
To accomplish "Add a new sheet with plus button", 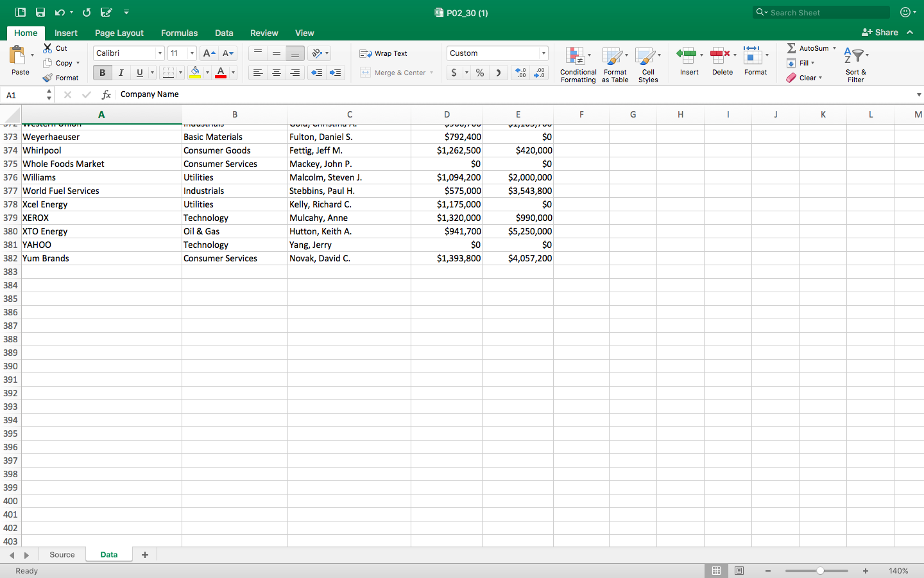I will point(145,555).
